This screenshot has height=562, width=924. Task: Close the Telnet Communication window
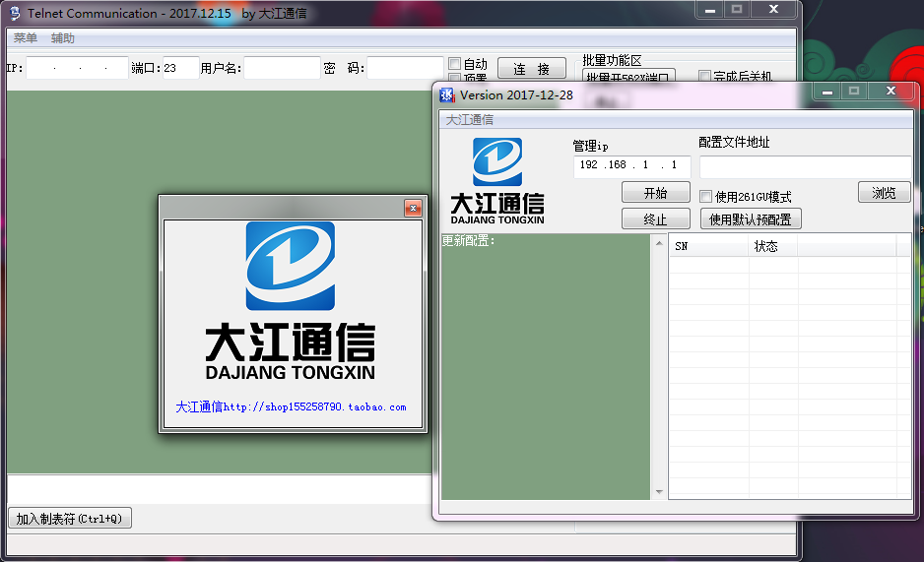773,10
